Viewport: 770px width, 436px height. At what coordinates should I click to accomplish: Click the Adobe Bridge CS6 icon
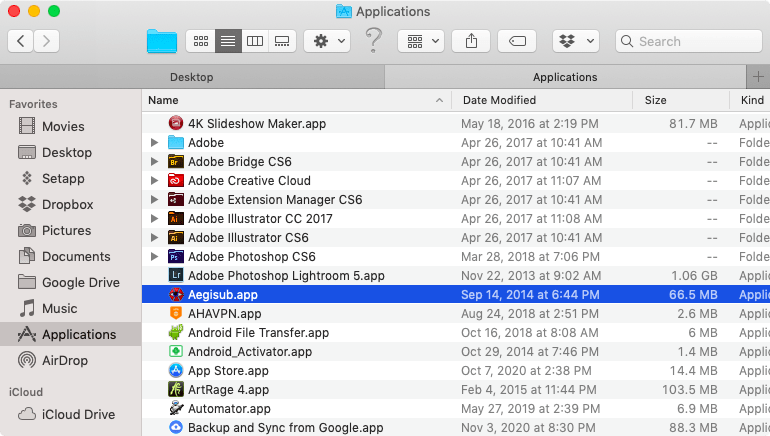(x=176, y=162)
